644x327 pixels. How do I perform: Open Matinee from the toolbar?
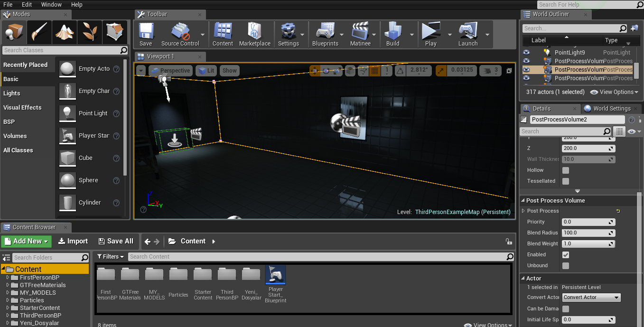[360, 34]
